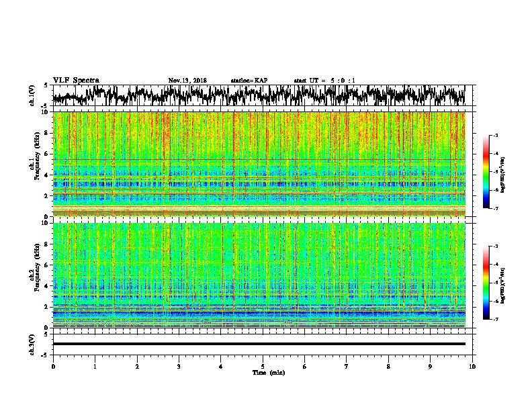This screenshot has height=411, width=532.
Task: Click inside the ch.2 spectrogram plot
Action: click(x=259, y=275)
